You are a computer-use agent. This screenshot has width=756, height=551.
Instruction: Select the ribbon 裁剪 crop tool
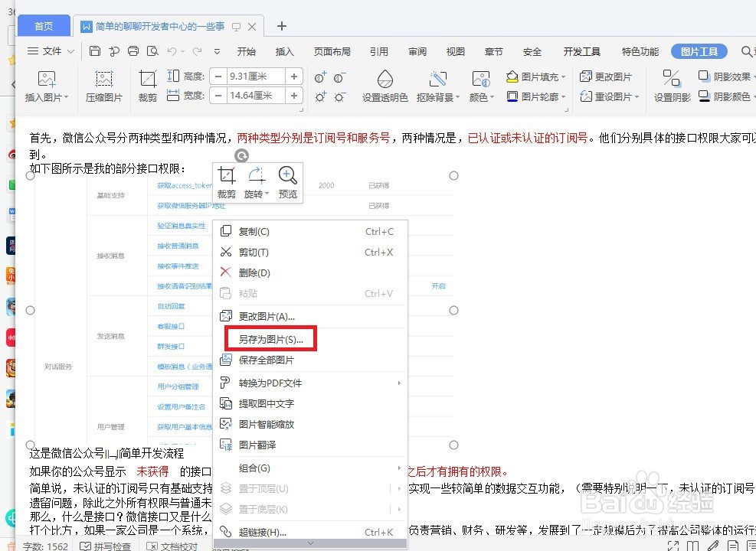[148, 86]
